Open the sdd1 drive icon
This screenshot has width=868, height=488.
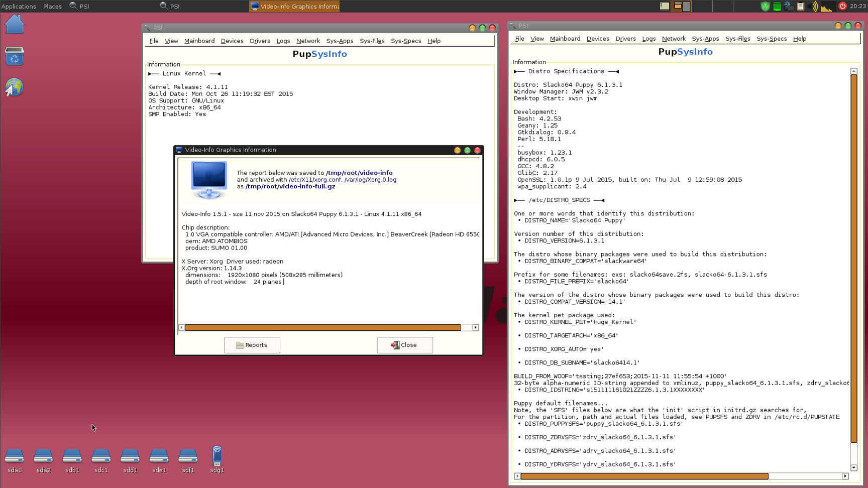pos(130,456)
